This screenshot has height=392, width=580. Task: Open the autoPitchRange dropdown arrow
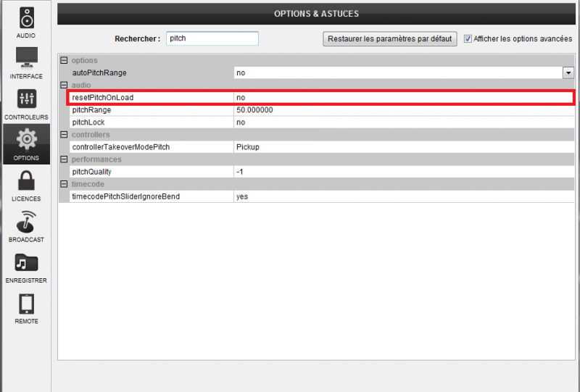[x=568, y=73]
